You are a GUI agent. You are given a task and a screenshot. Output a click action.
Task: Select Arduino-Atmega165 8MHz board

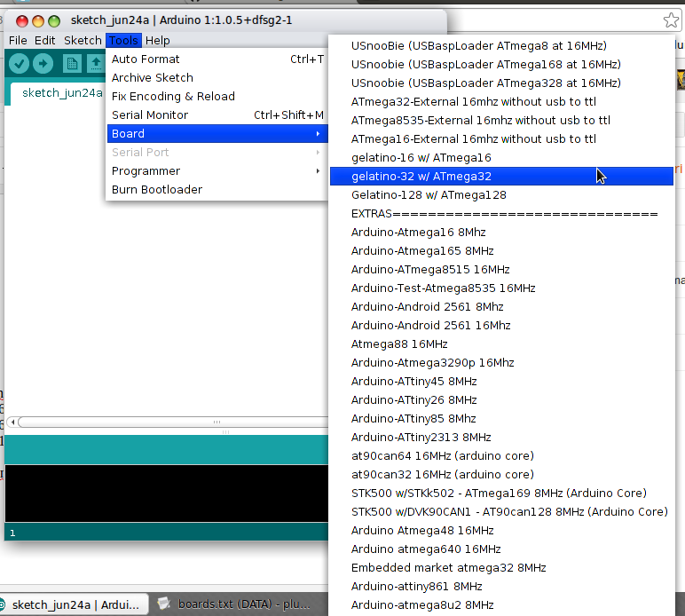(x=501, y=251)
